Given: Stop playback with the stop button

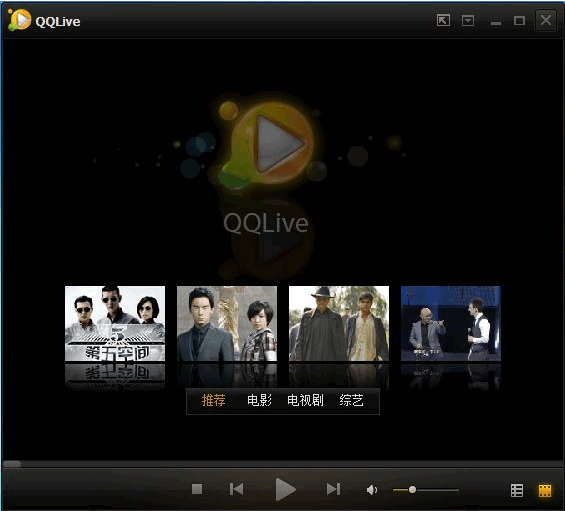Looking at the screenshot, I should click(197, 489).
